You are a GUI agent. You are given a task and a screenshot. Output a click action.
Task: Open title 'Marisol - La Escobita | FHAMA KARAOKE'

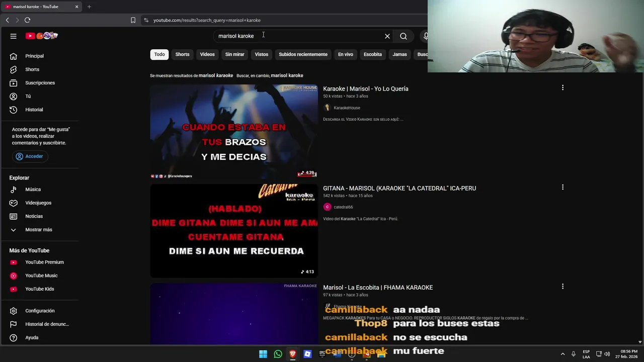pyautogui.click(x=378, y=288)
